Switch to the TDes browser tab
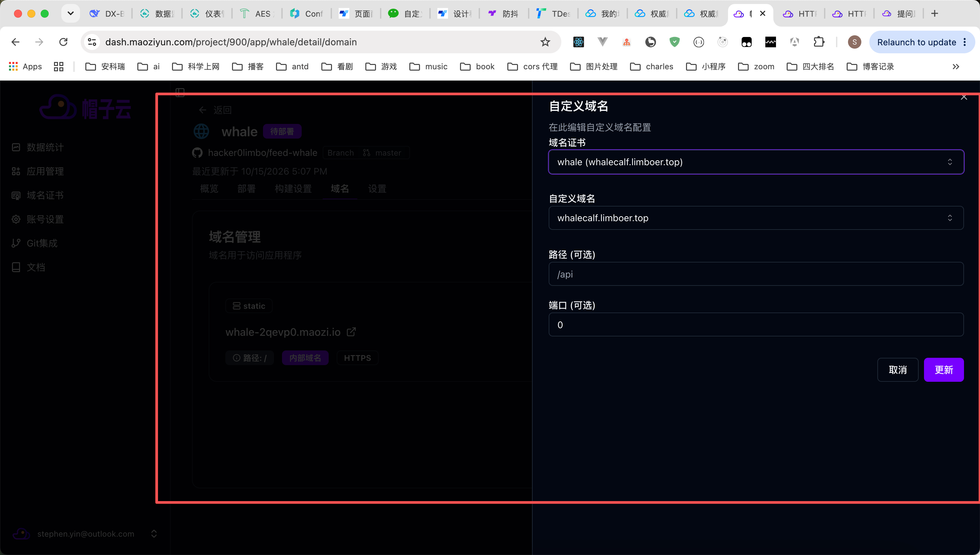 (x=553, y=14)
